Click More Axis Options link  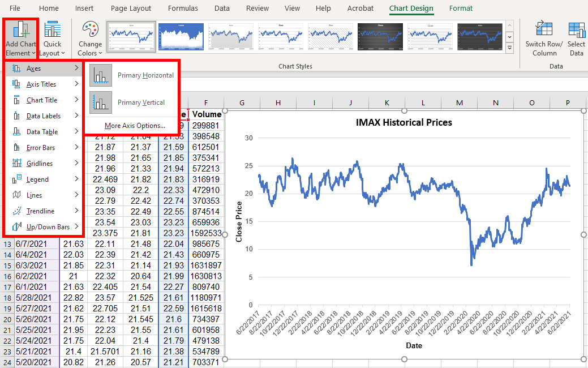(135, 126)
